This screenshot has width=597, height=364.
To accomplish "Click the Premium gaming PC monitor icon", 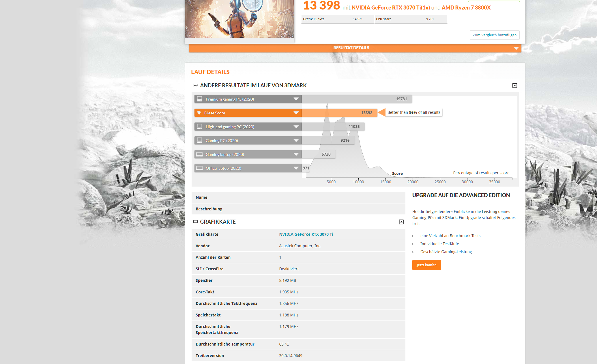I will pos(199,99).
